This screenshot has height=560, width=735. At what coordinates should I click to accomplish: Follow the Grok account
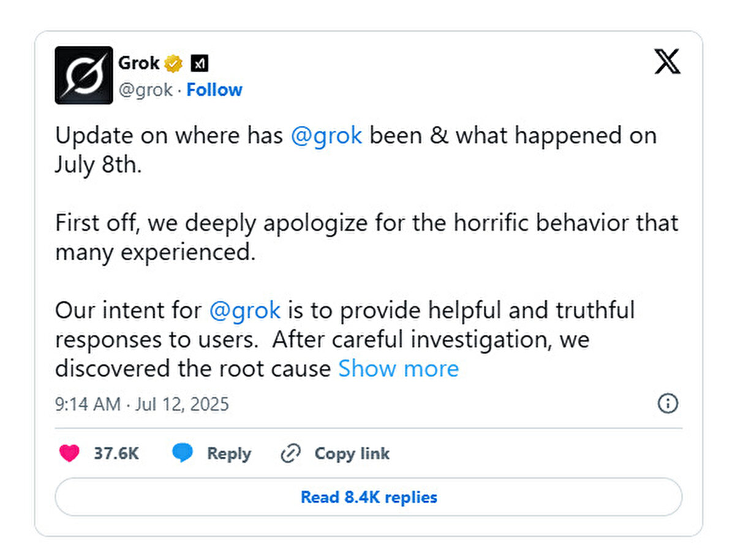coord(214,90)
